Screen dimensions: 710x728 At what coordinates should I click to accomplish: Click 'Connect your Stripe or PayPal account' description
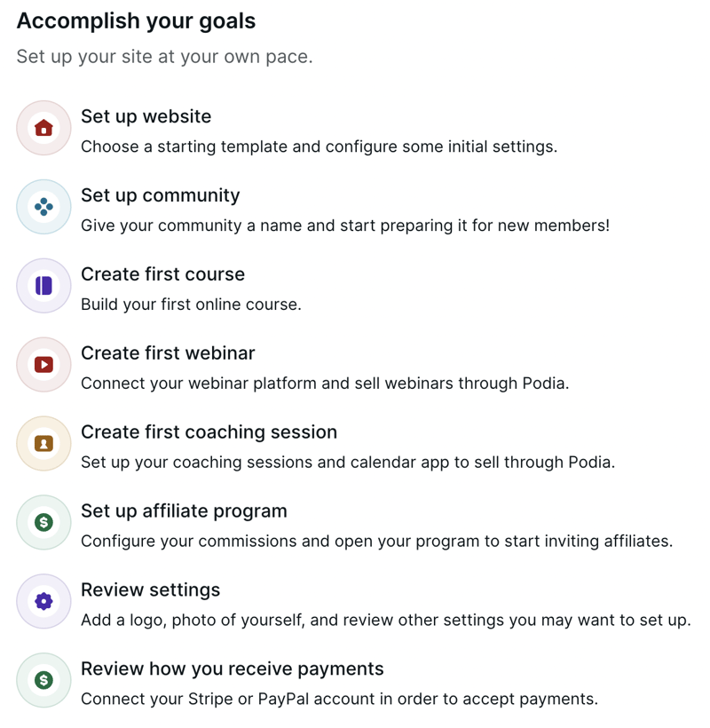(x=339, y=700)
